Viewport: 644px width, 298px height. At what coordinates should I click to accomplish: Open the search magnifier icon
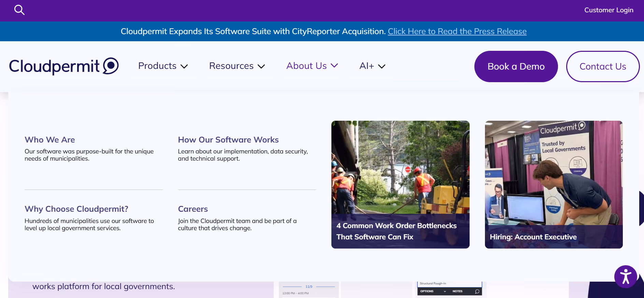point(19,10)
